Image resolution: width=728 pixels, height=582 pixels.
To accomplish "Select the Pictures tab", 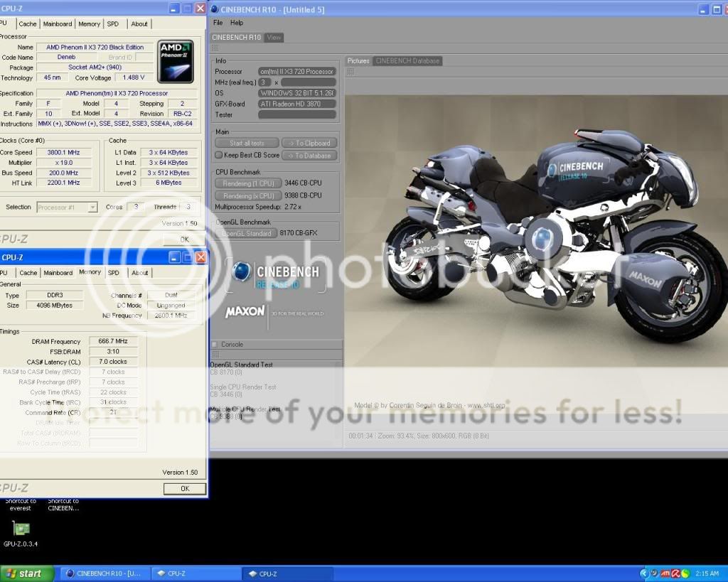I will [x=358, y=61].
